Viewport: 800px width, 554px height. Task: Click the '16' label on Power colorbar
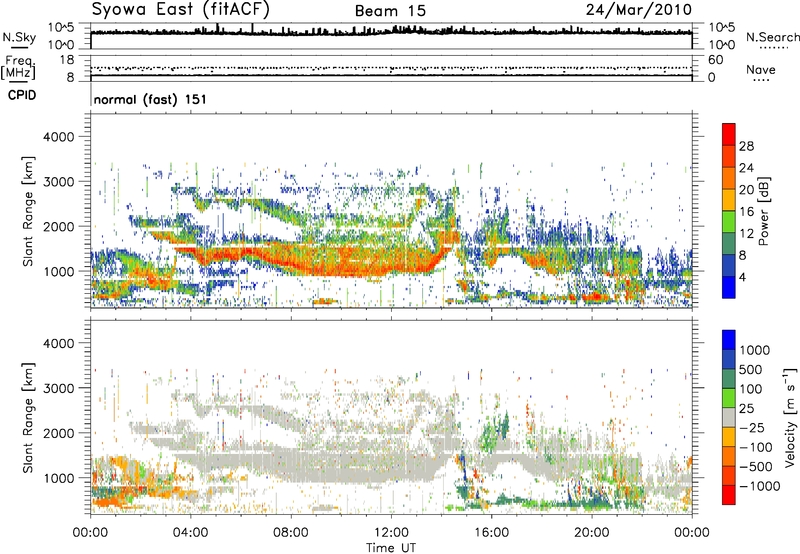pos(746,212)
